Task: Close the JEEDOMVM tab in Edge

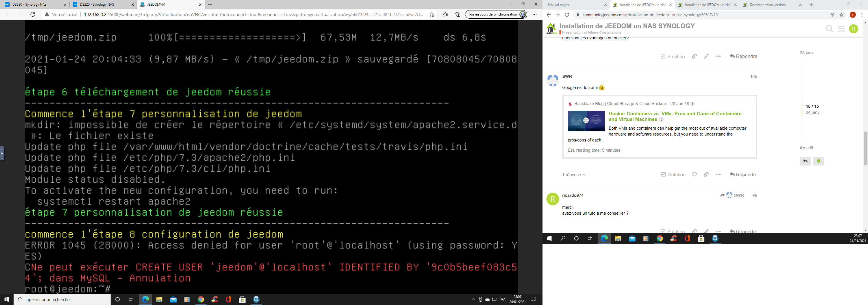Action: (x=200, y=5)
